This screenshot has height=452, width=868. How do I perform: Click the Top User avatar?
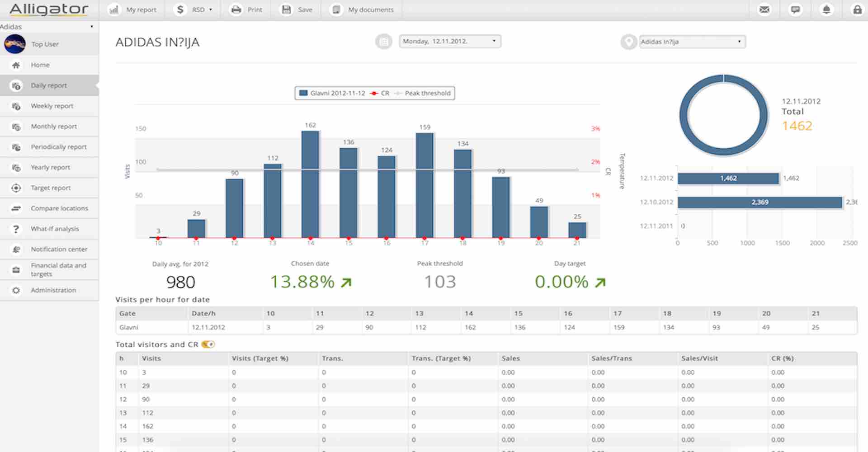pyautogui.click(x=15, y=44)
